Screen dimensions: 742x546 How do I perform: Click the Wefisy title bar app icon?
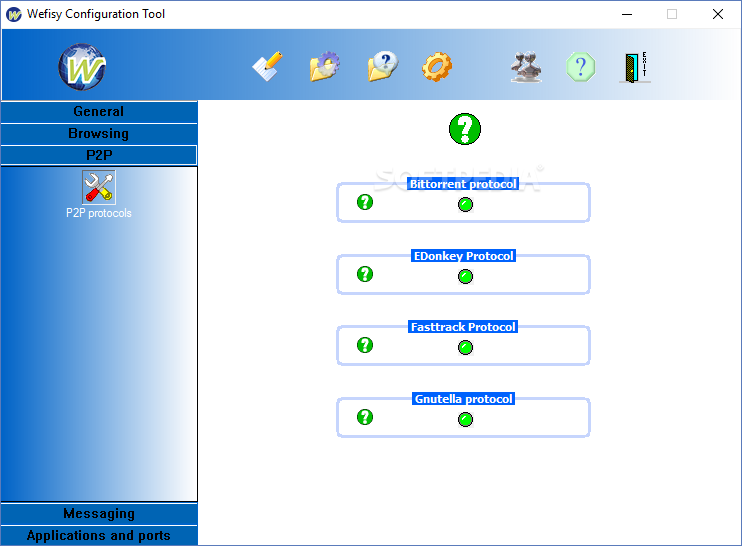pos(14,14)
